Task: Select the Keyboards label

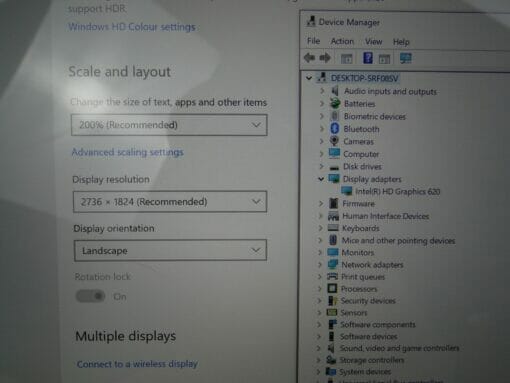Action: (361, 228)
